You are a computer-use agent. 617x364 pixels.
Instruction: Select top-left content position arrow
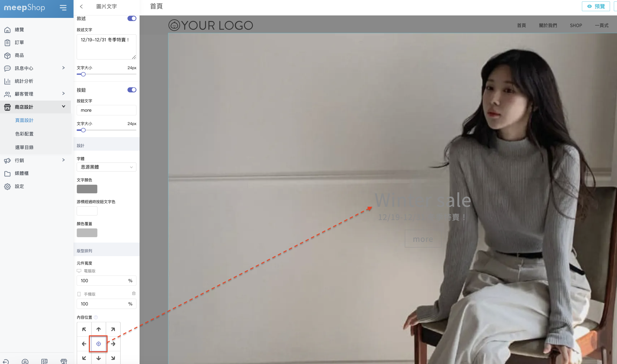(x=84, y=329)
